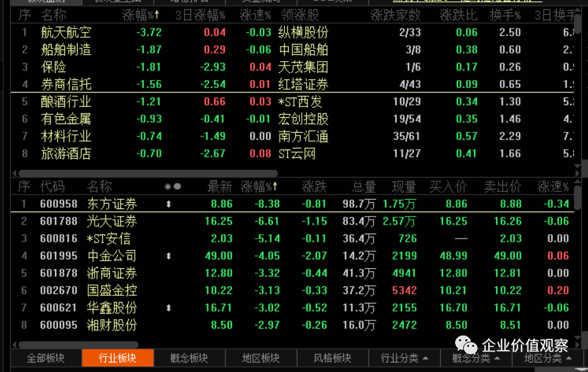Click the 涨跌家数 column header
Viewport: 588px width, 372px height.
(395, 15)
